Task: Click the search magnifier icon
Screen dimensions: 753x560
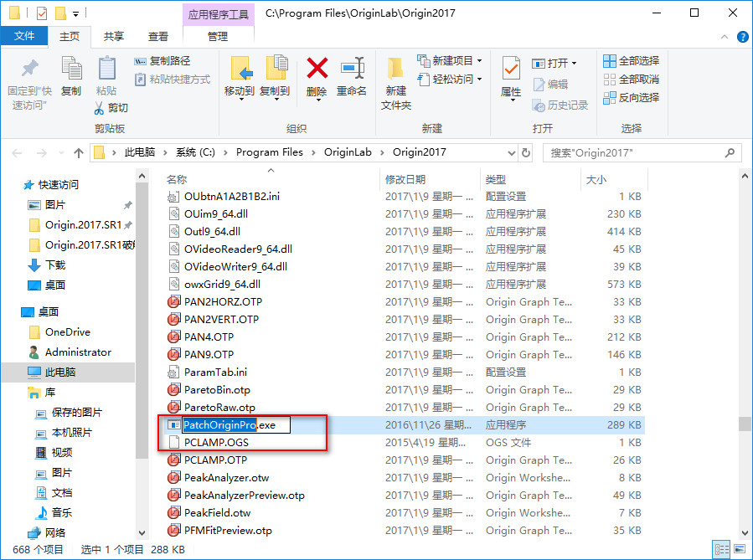Action: click(730, 152)
